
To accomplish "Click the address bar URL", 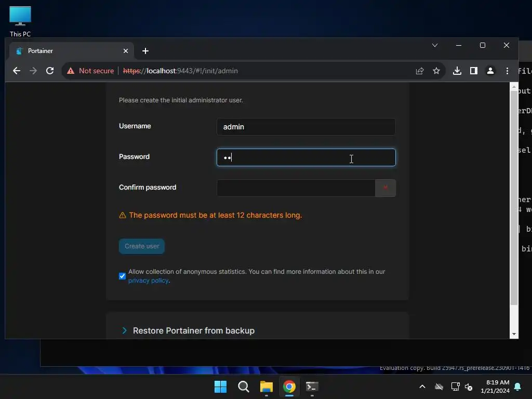I will (180, 71).
